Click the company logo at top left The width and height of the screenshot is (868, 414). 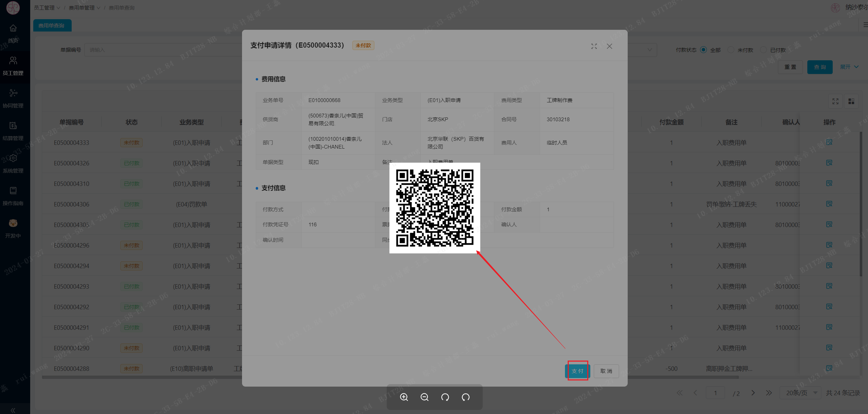click(x=13, y=8)
